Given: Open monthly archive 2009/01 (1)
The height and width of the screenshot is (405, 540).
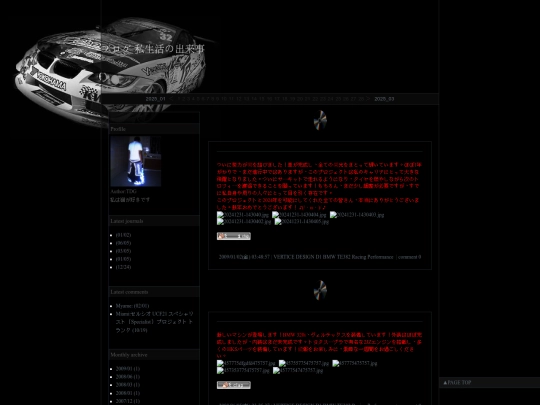Looking at the screenshot, I should point(128,369).
